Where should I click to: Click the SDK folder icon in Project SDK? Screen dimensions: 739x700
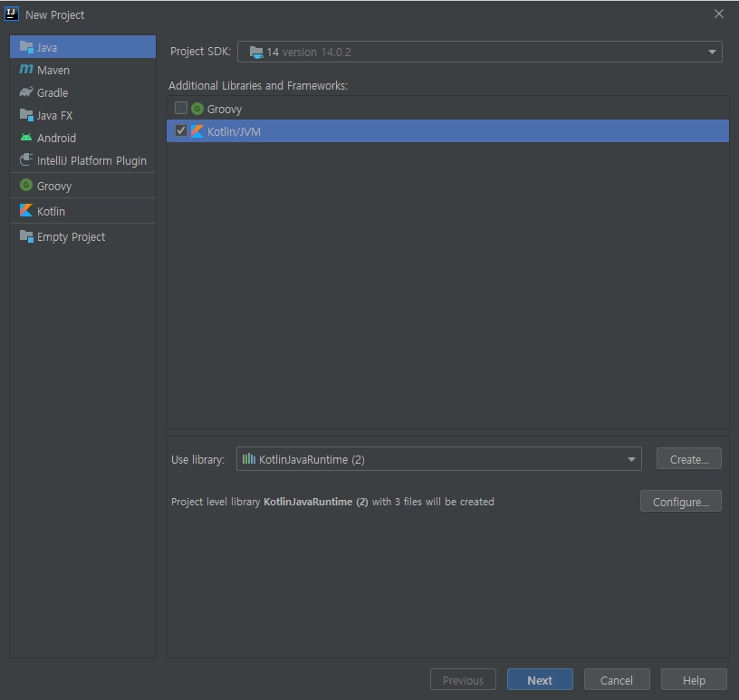coord(256,53)
